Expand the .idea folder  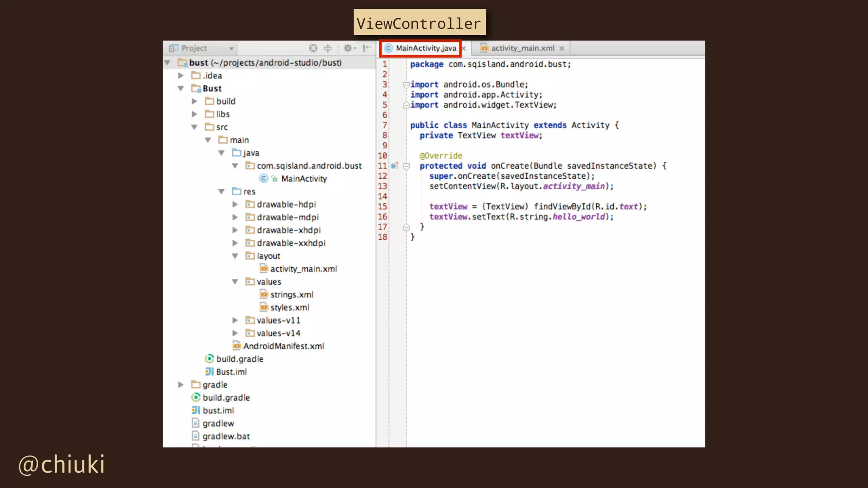(x=181, y=76)
